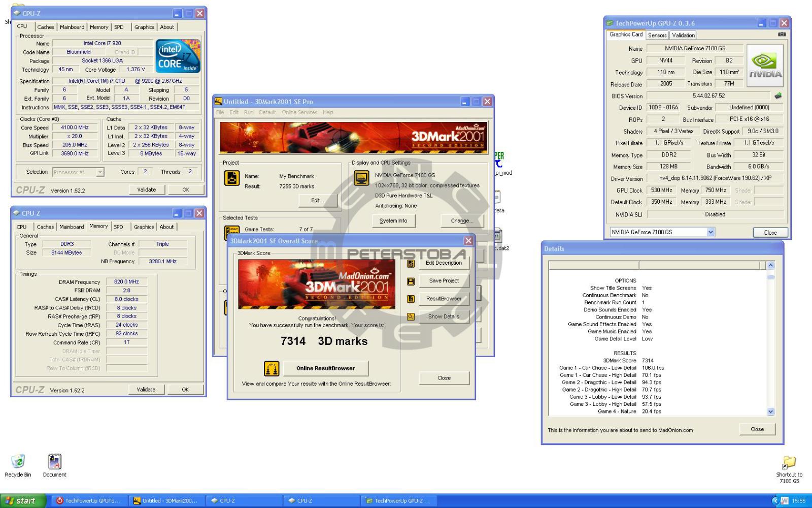Image resolution: width=812 pixels, height=508 pixels.
Task: Switch to Sensors tab in GPU-Z
Action: 657,36
